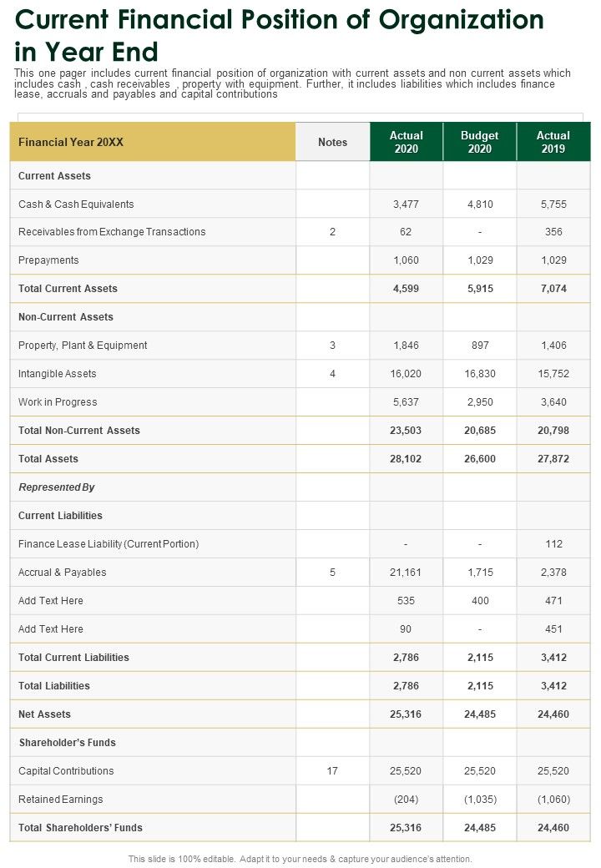The width and height of the screenshot is (601, 868).
Task: Click the 4,810 budget cash value
Action: click(x=480, y=204)
